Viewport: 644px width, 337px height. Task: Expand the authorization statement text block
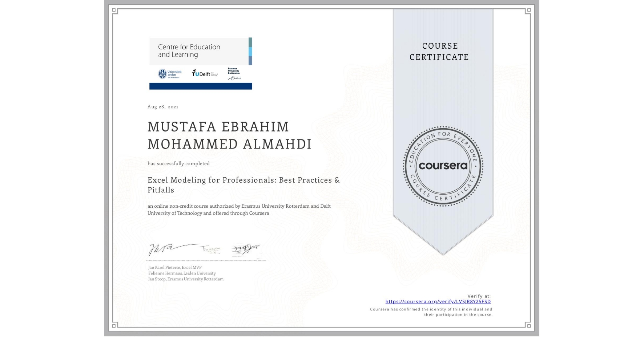click(239, 210)
